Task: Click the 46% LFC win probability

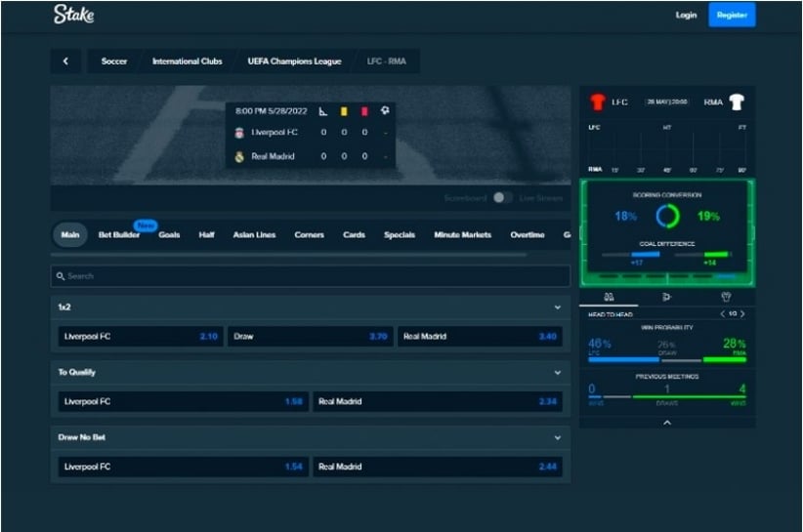Action: point(600,344)
